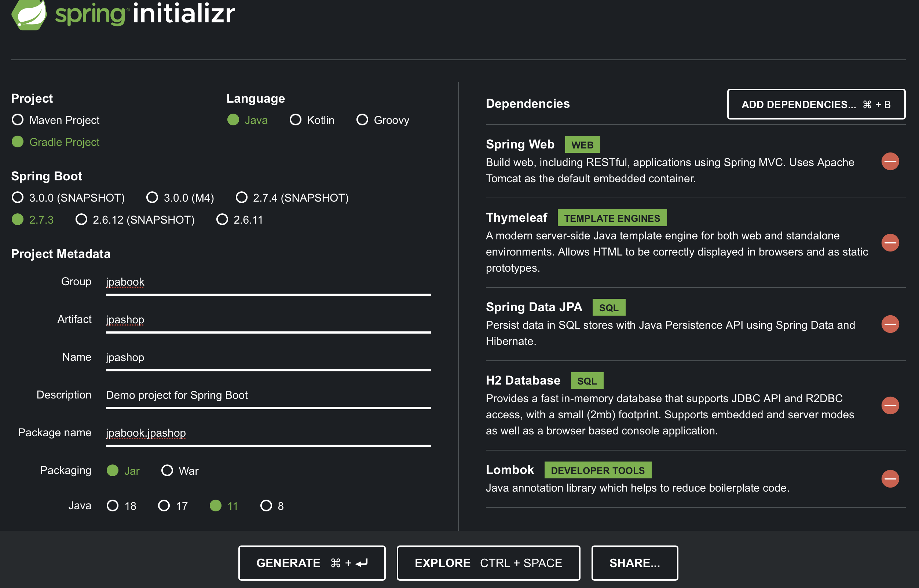The height and width of the screenshot is (588, 919).
Task: Choose Kotlin as the language
Action: 295,120
